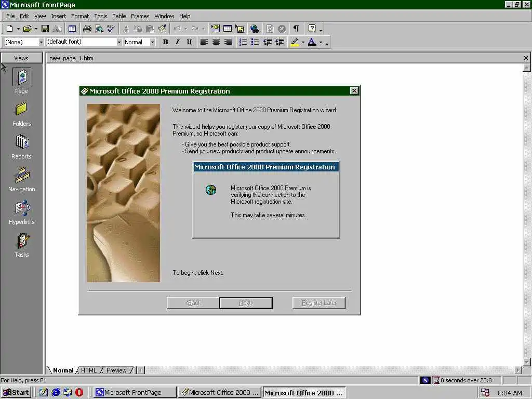Image resolution: width=532 pixels, height=399 pixels.
Task: Toggle Bold formatting
Action: pos(166,42)
